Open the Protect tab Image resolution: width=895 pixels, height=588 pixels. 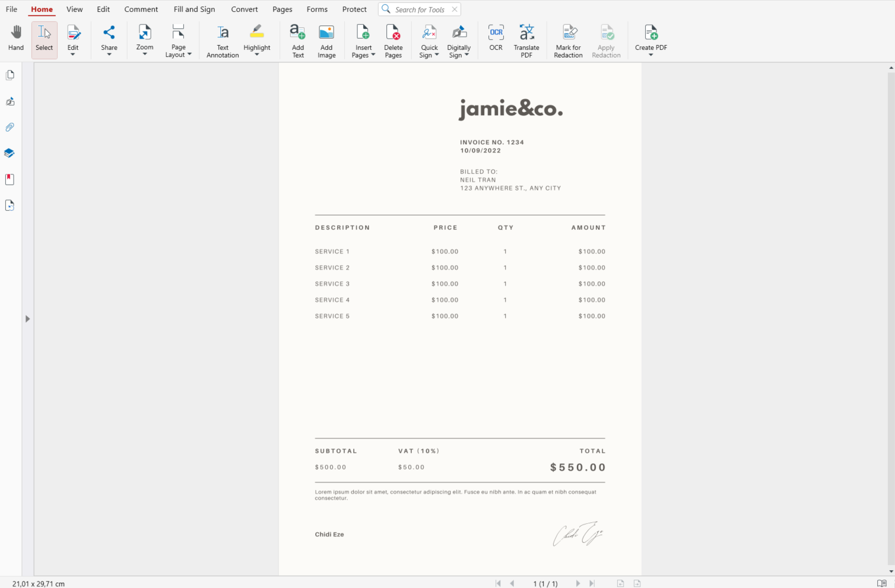354,9
